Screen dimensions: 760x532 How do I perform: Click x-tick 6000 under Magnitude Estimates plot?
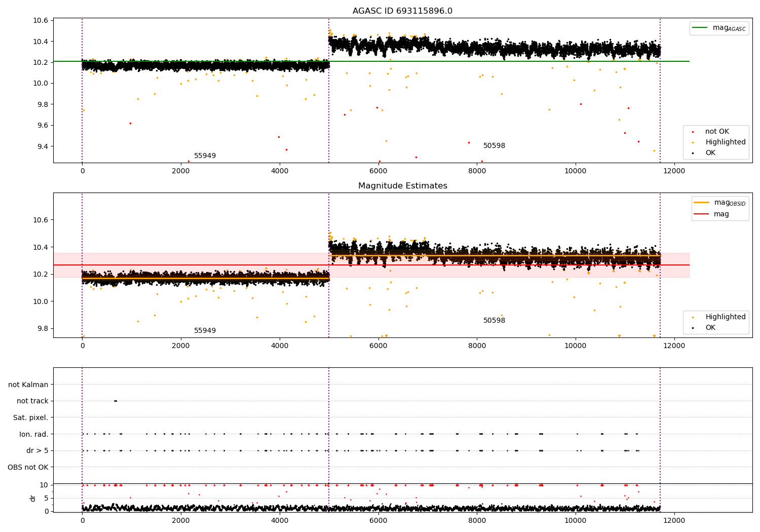pos(378,346)
